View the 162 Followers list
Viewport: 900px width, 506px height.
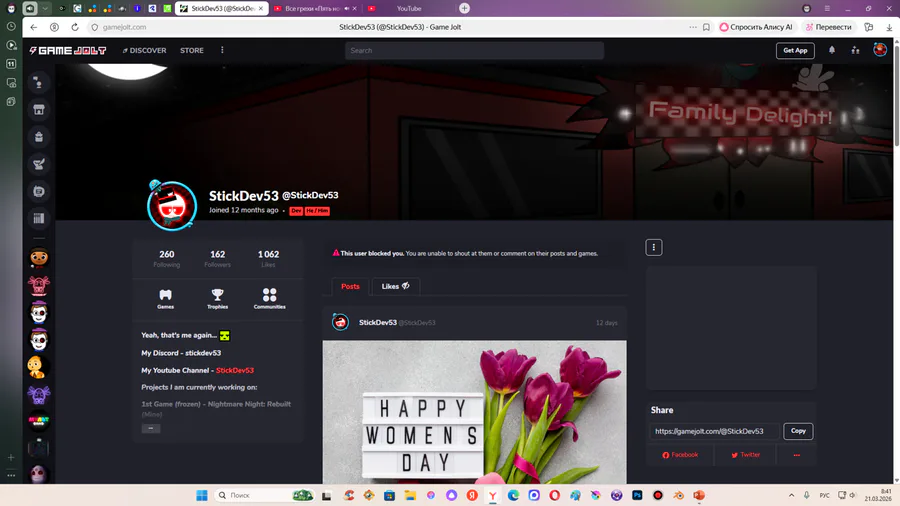218,258
